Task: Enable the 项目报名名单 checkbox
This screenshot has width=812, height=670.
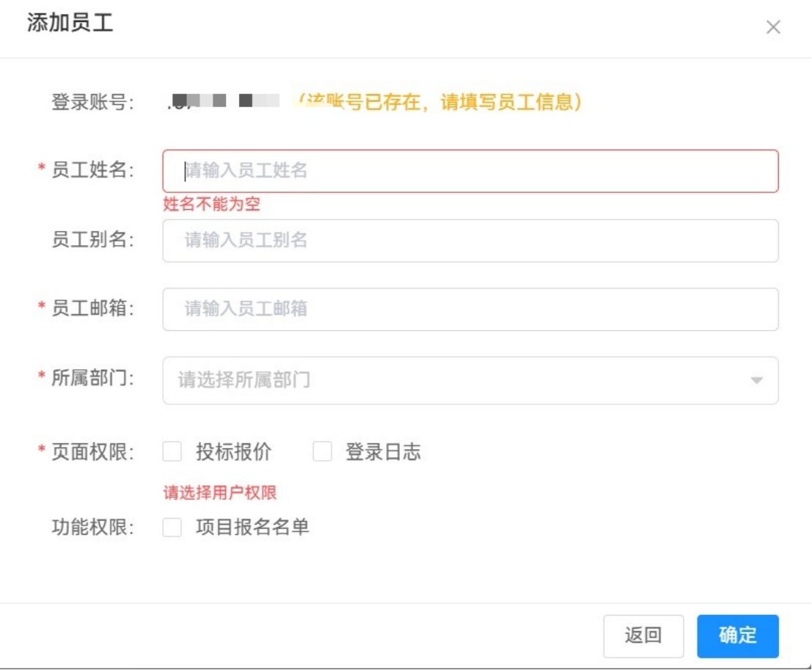Action: pyautogui.click(x=172, y=528)
